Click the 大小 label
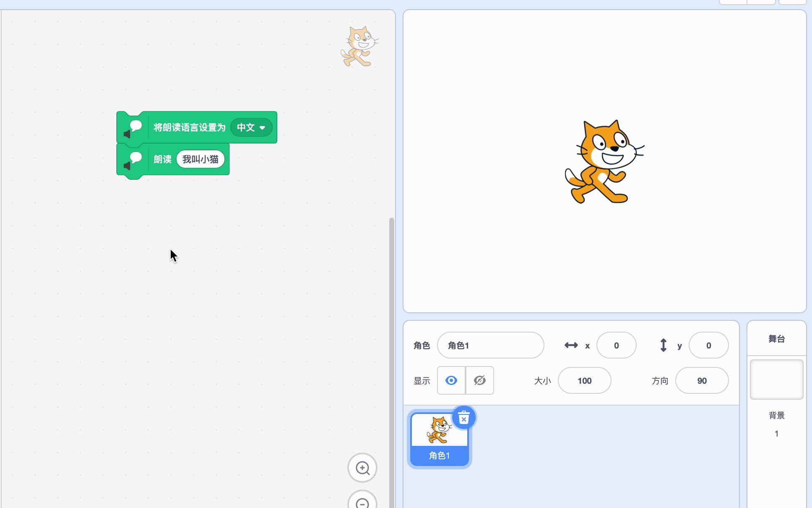 point(542,381)
